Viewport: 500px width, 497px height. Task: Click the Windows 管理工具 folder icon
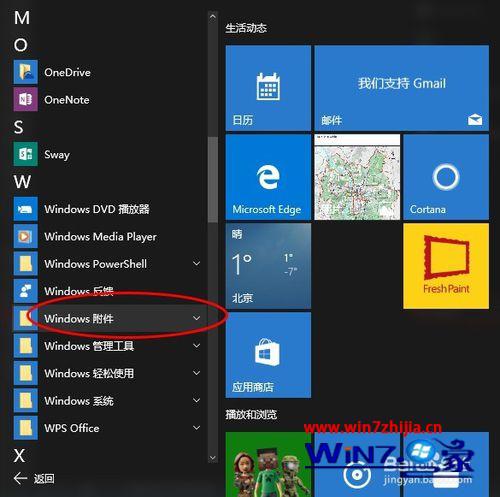26,346
